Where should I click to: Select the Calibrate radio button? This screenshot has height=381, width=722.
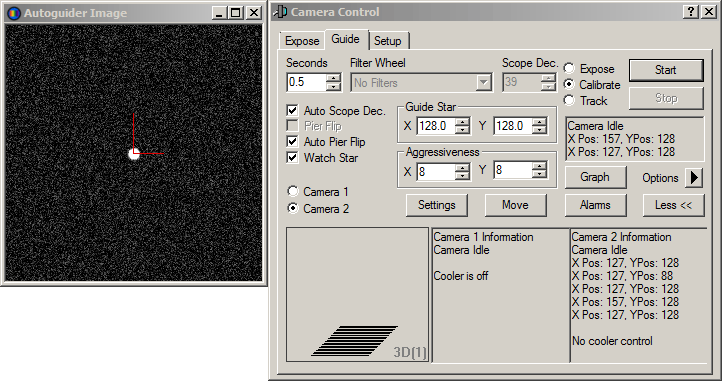569,84
